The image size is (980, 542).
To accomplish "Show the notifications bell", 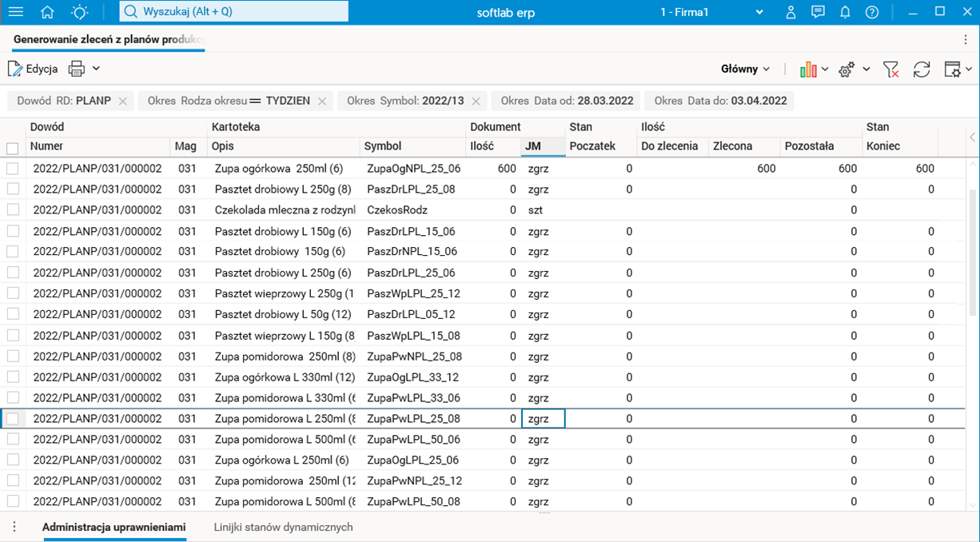I will 845,12.
